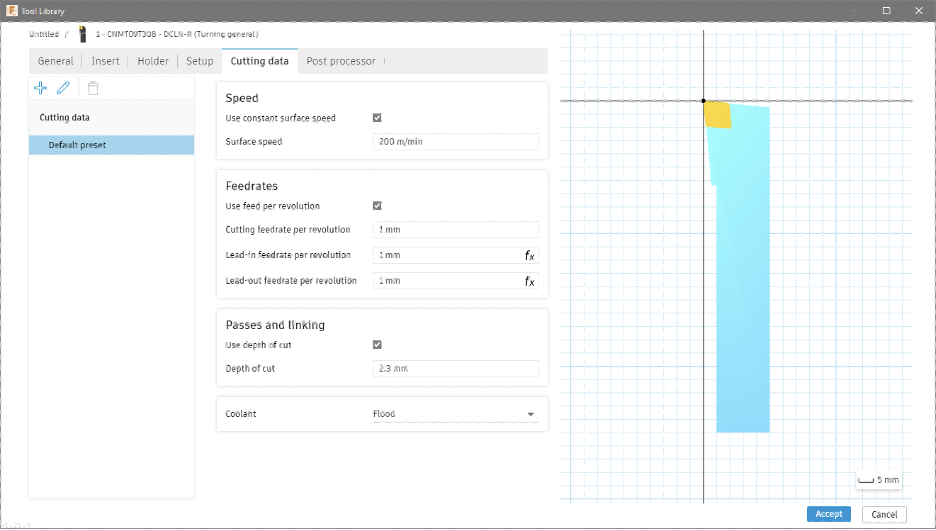Viewport: 936px width, 530px height.
Task: Click fx icon for lead-out feedrate
Action: pyautogui.click(x=530, y=282)
